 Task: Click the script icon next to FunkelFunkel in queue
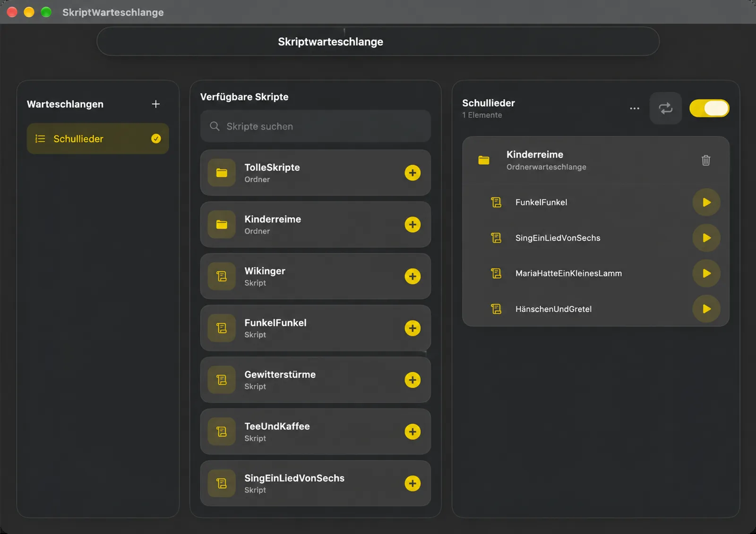(x=496, y=203)
